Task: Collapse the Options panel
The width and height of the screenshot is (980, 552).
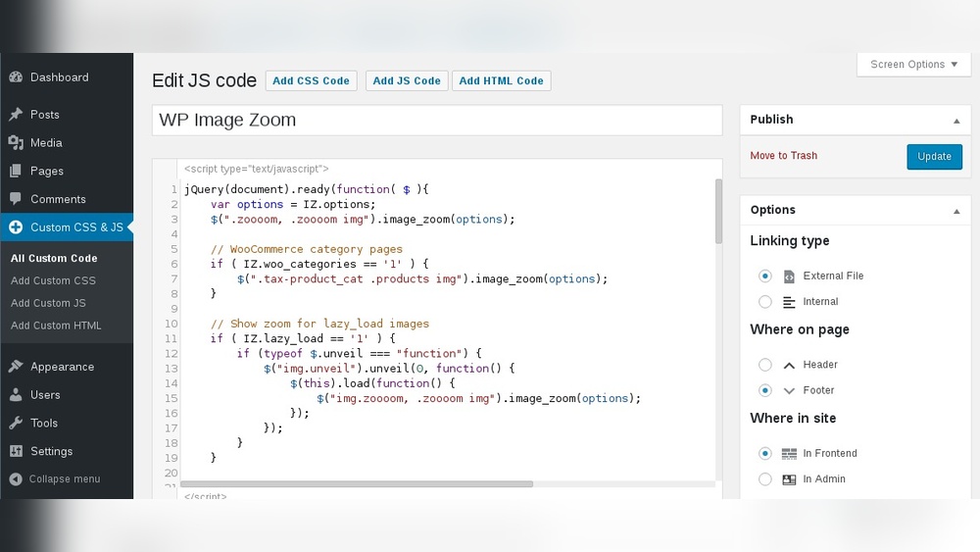Action: pos(956,212)
